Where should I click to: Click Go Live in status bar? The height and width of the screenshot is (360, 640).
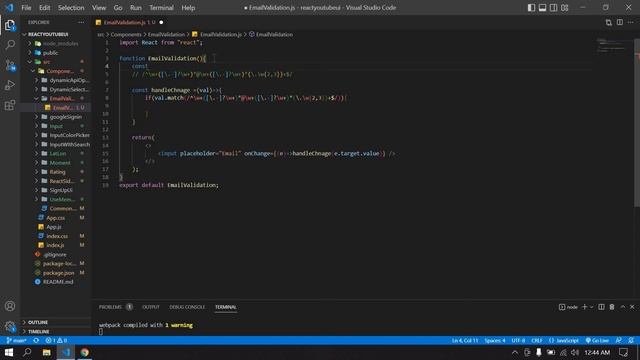point(597,340)
